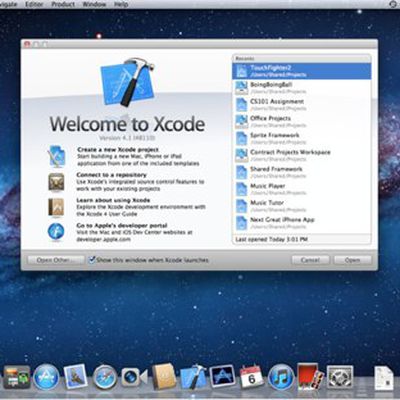Viewport: 400px width, 400px height.
Task: Choose Shared Framework in the Recents list
Action: tap(302, 172)
